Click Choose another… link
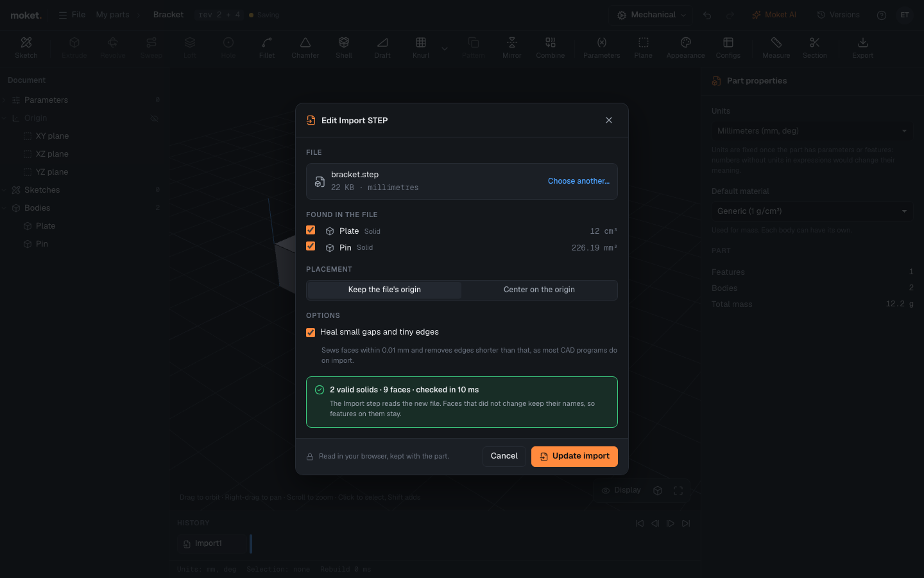This screenshot has height=578, width=924. (579, 181)
